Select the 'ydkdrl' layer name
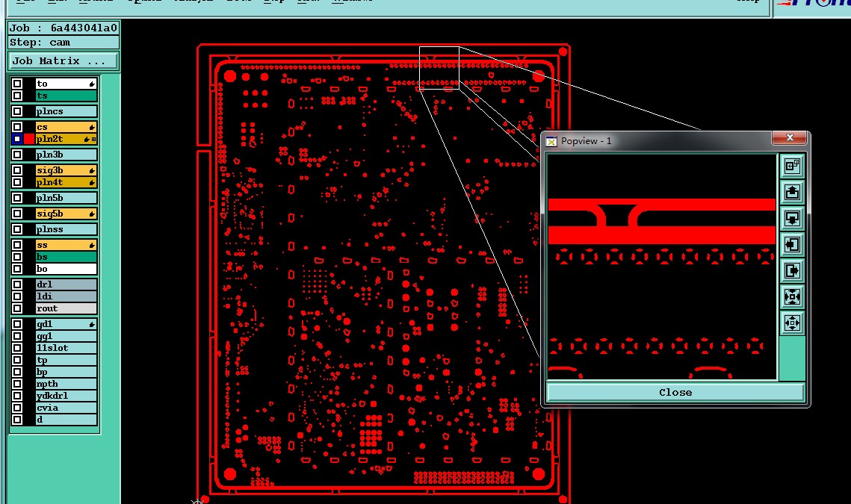The height and width of the screenshot is (504, 851). [66, 396]
